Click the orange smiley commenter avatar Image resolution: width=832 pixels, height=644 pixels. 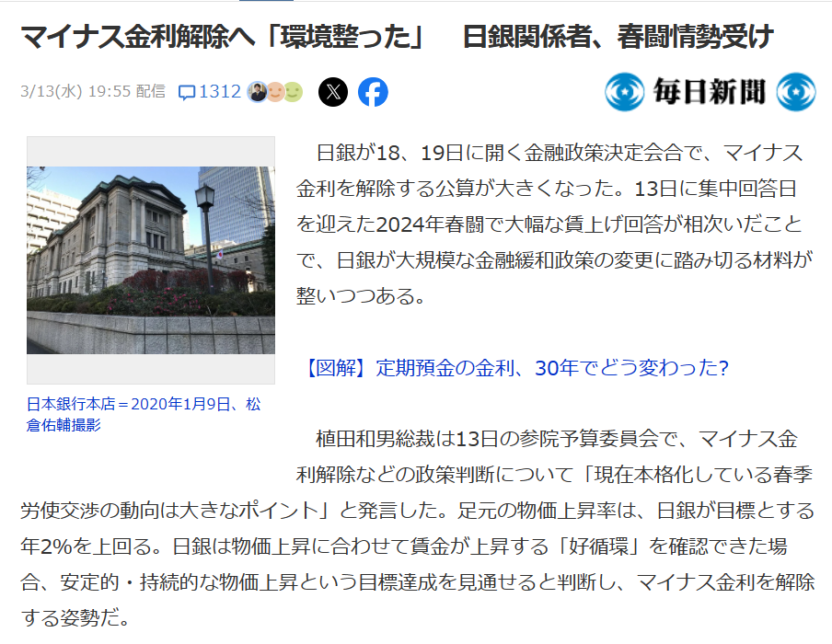tap(274, 92)
